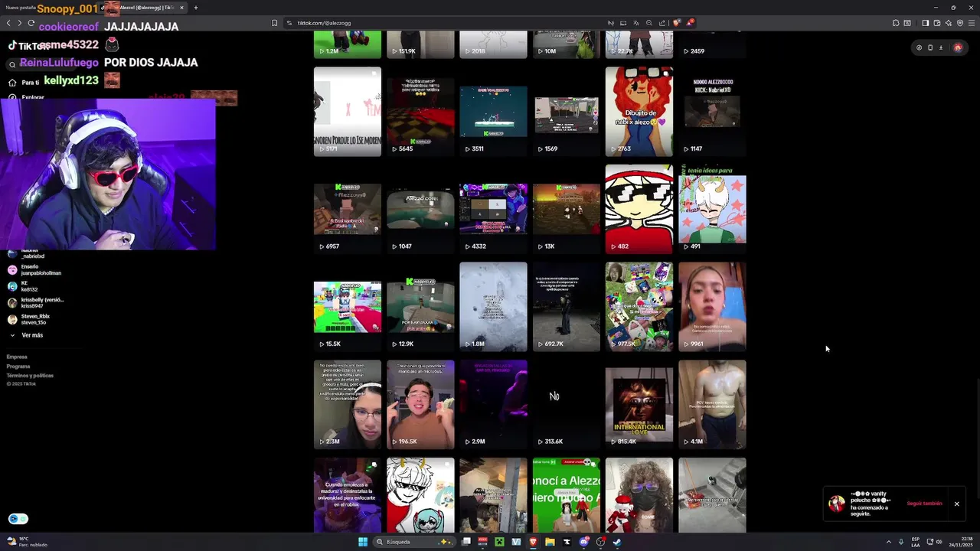Expand the system tray hidden icons chevron
The image size is (980, 551).
889,542
